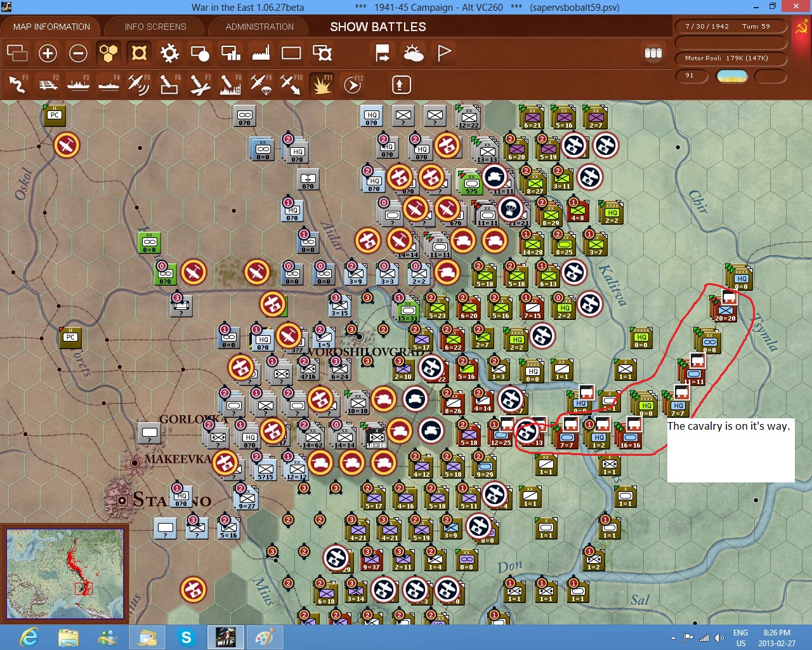812x650 pixels.
Task: Click the Motor Pool 179K readout
Action: point(730,58)
